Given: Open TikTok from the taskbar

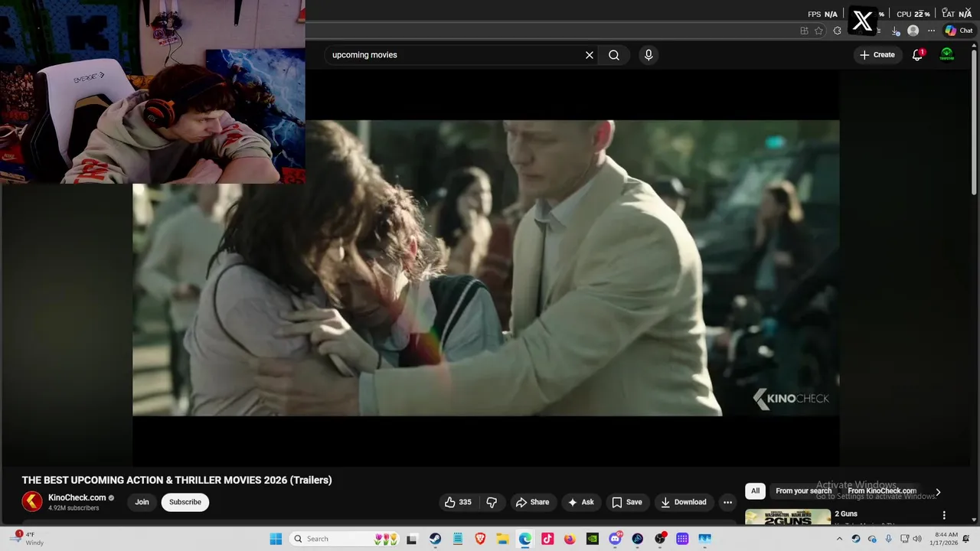Looking at the screenshot, I should [x=547, y=539].
